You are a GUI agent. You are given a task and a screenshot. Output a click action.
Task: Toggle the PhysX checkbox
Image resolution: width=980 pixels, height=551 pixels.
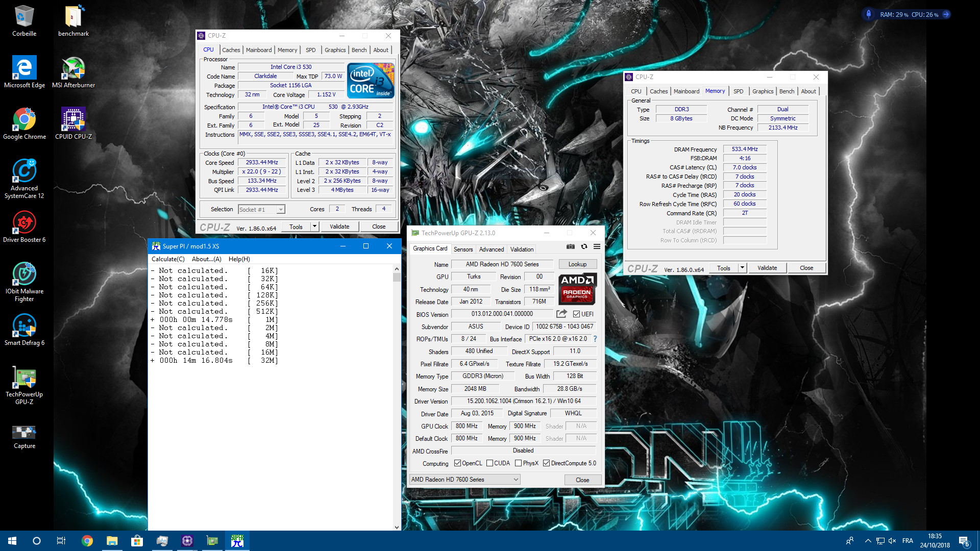point(518,463)
